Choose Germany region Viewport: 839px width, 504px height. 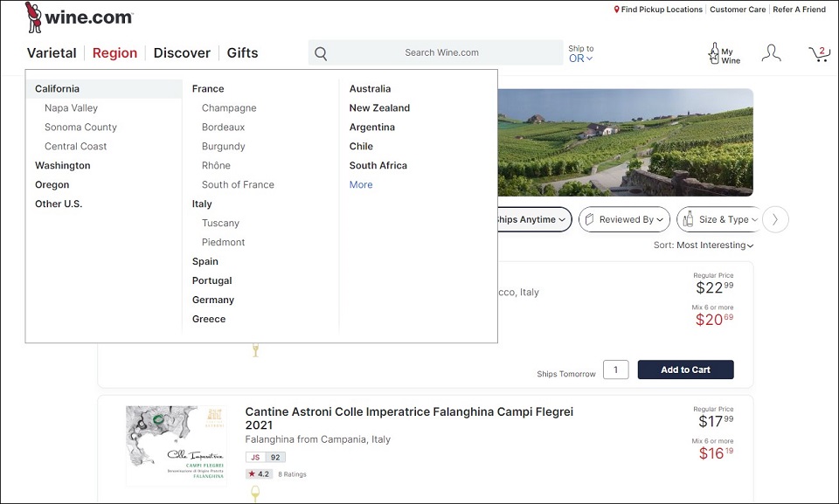(213, 300)
